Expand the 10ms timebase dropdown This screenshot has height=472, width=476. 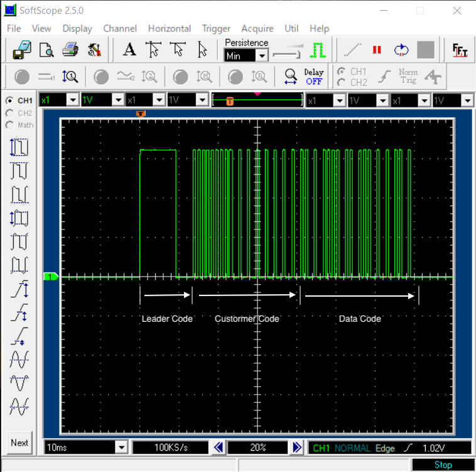click(121, 447)
